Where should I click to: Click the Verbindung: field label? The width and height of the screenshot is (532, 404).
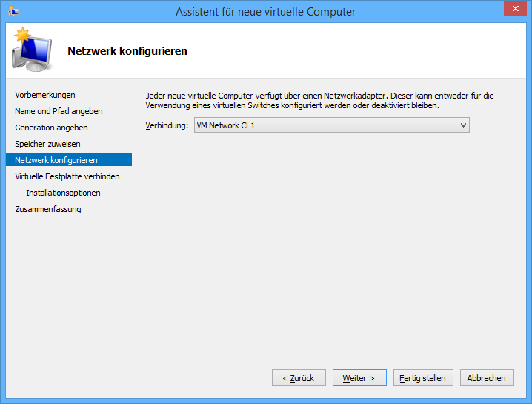pos(167,126)
